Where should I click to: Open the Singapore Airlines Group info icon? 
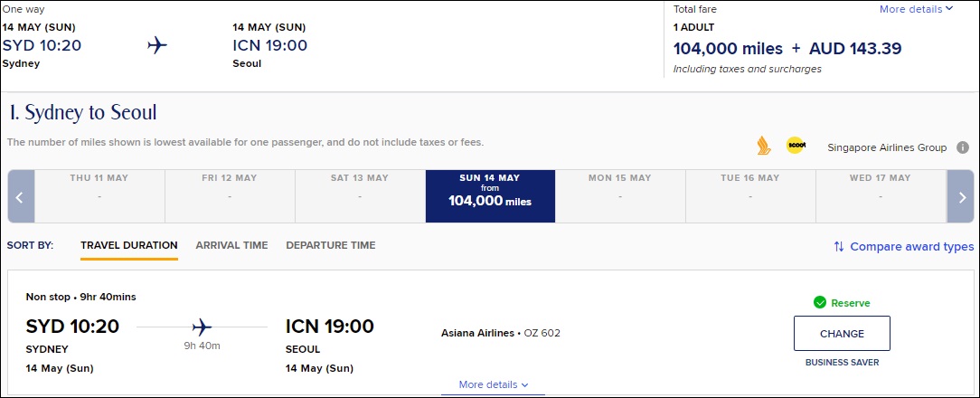point(963,147)
